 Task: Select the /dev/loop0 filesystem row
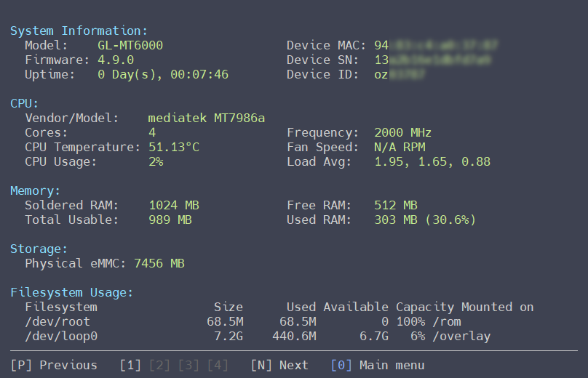tap(258, 337)
